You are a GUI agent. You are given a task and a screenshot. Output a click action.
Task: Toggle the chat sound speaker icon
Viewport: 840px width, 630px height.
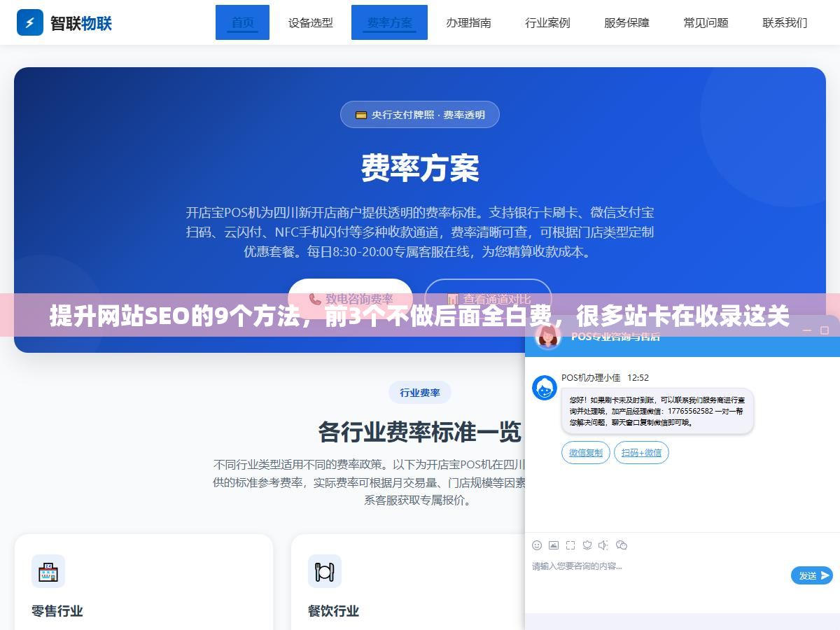point(603,545)
